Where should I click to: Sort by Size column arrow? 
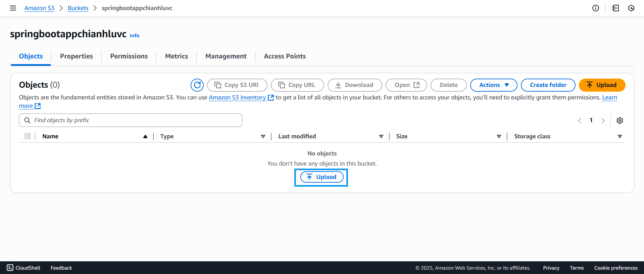coord(499,136)
